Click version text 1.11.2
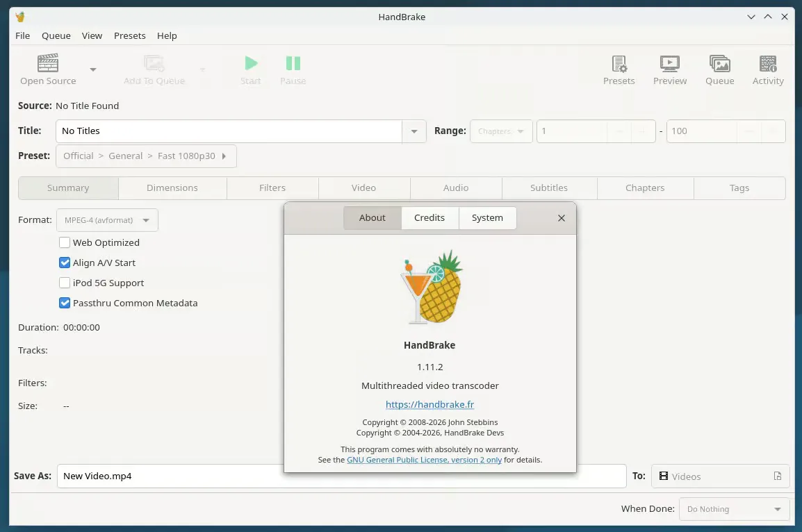This screenshot has height=532, width=802. 430,367
